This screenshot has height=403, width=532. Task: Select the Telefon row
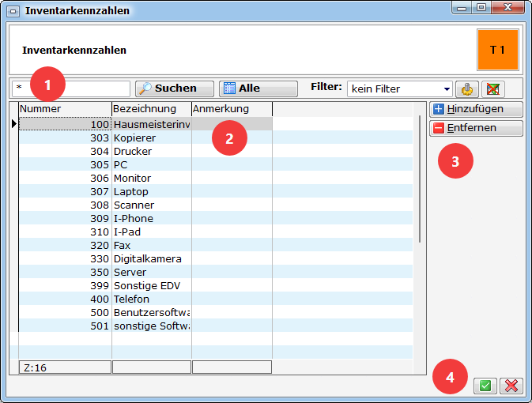click(x=216, y=299)
